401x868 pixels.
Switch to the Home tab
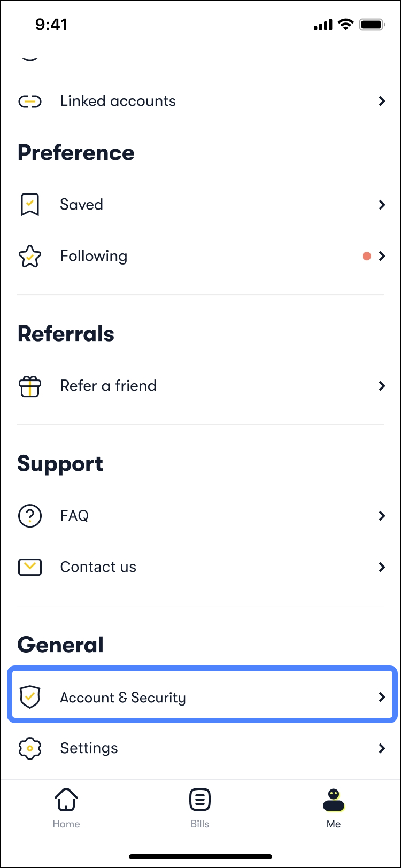click(x=66, y=808)
